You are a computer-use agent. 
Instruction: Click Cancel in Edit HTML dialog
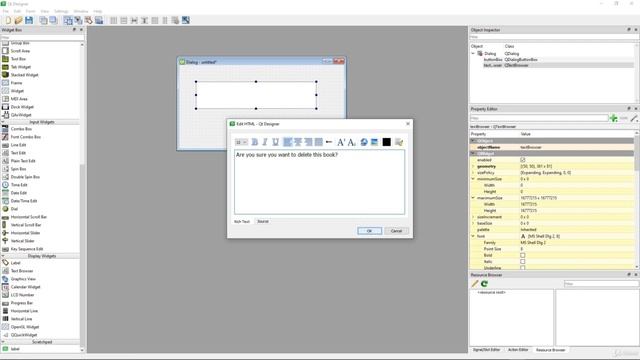(x=396, y=231)
